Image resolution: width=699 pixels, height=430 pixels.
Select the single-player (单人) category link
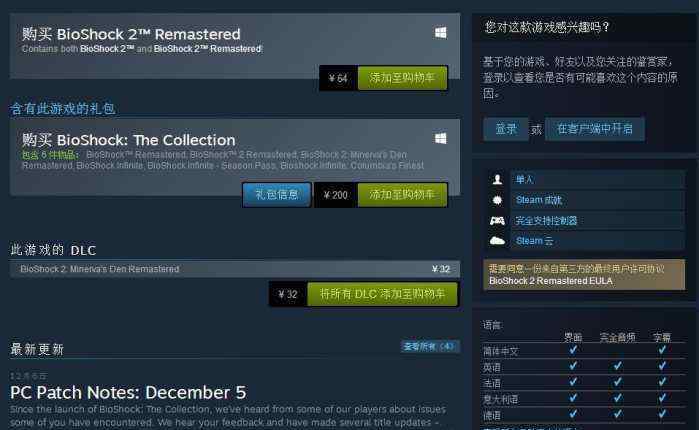(x=524, y=180)
